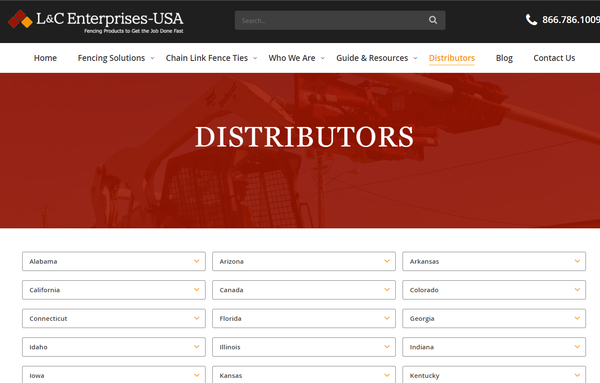Click chevron next to Chain Link Fence Ties

click(255, 58)
